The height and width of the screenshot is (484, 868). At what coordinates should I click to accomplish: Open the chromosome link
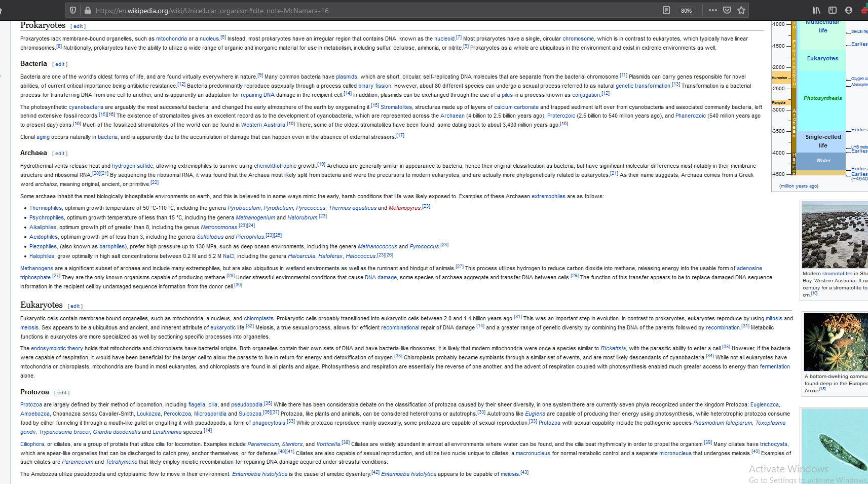tap(578, 39)
